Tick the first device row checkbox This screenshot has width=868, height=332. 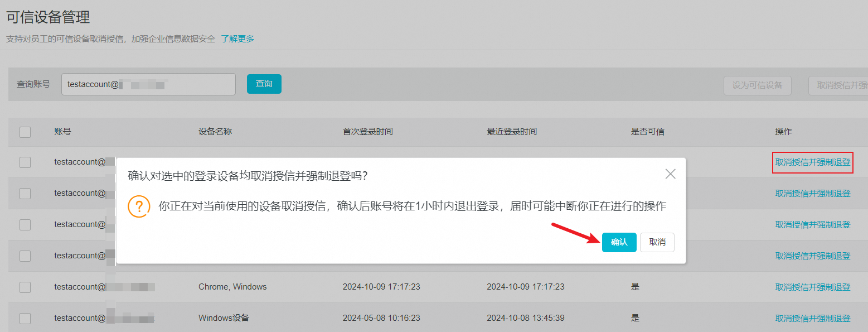pos(25,162)
